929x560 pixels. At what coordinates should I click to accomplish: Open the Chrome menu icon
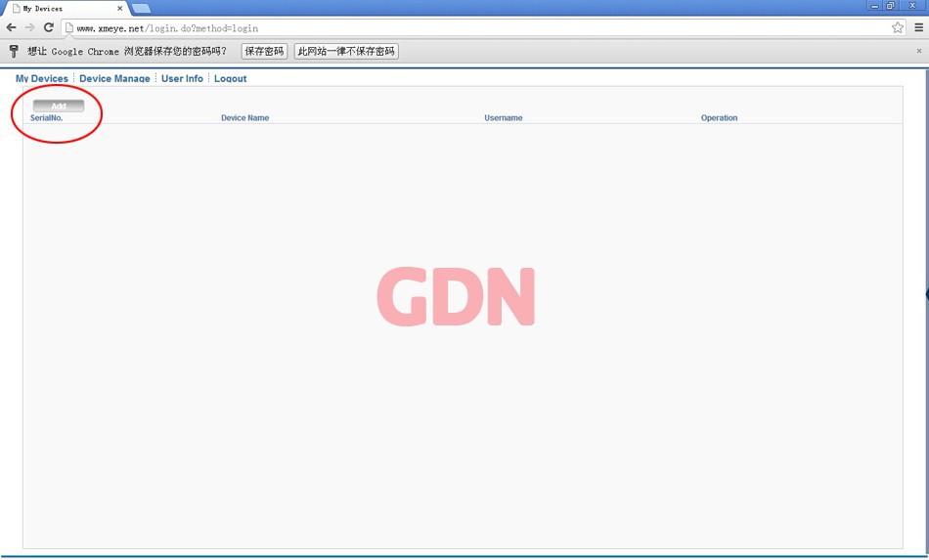(919, 27)
